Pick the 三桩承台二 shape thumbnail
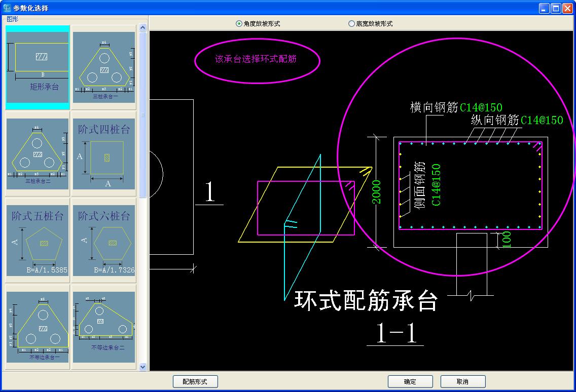The height and width of the screenshot is (392, 576). point(38,154)
